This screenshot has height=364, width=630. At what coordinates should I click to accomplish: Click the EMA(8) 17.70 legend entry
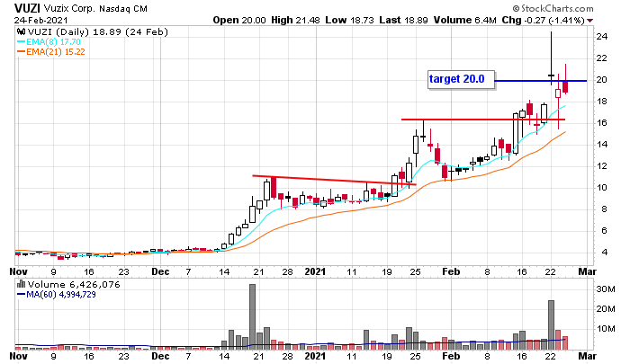[x=49, y=41]
